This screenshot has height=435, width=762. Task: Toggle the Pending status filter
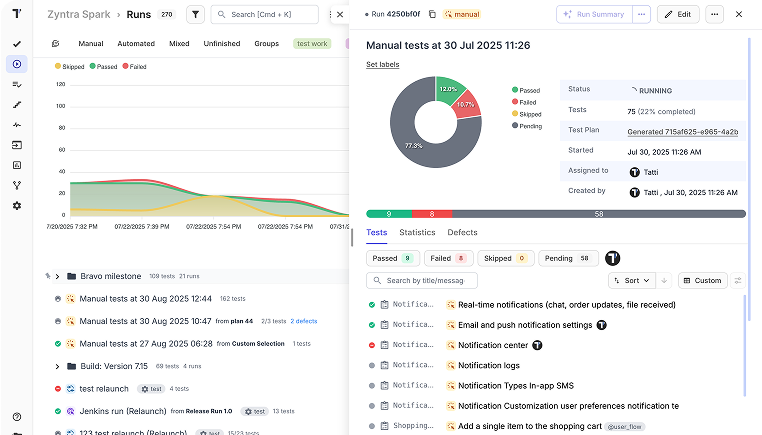point(568,258)
